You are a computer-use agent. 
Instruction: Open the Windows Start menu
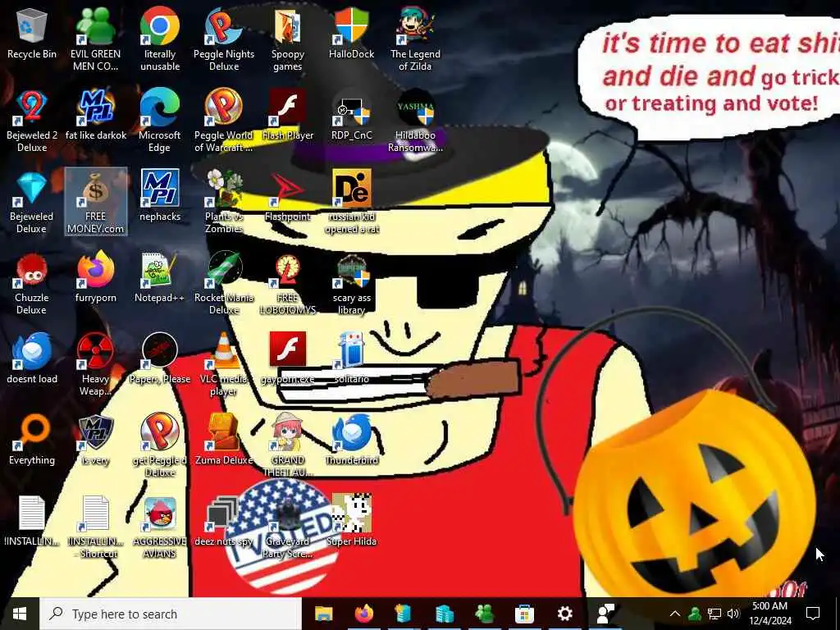[20, 614]
